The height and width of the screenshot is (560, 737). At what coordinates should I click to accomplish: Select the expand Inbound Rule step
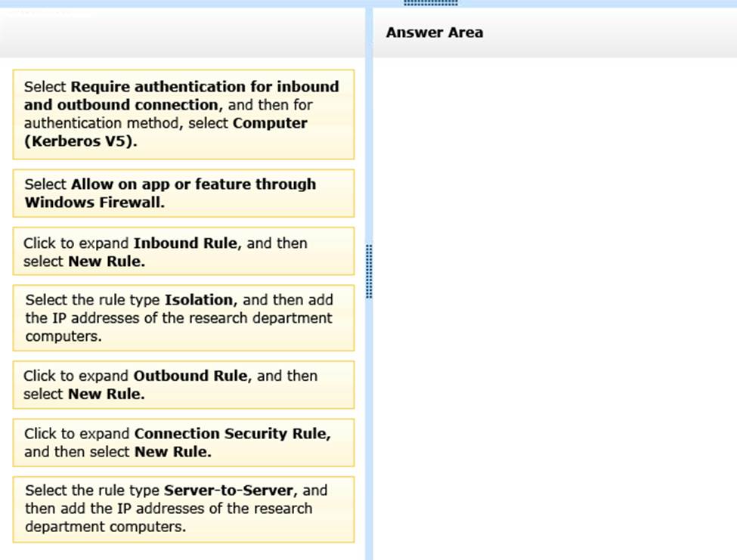point(183,252)
